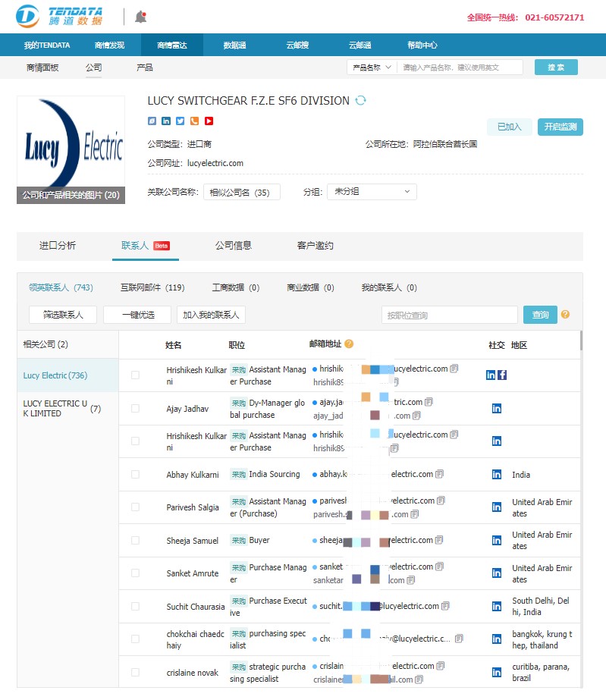The height and width of the screenshot is (700, 606).
Task: Copy Suchit Chaurasia's email via copy icon
Action: (445, 606)
